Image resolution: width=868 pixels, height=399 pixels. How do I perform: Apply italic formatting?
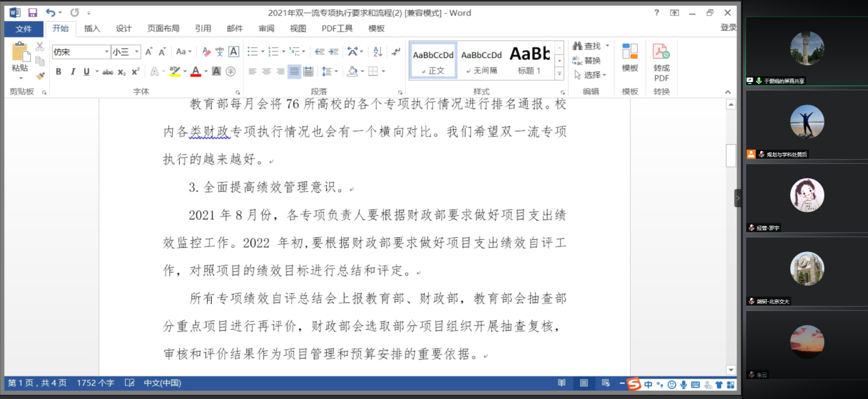tap(73, 72)
